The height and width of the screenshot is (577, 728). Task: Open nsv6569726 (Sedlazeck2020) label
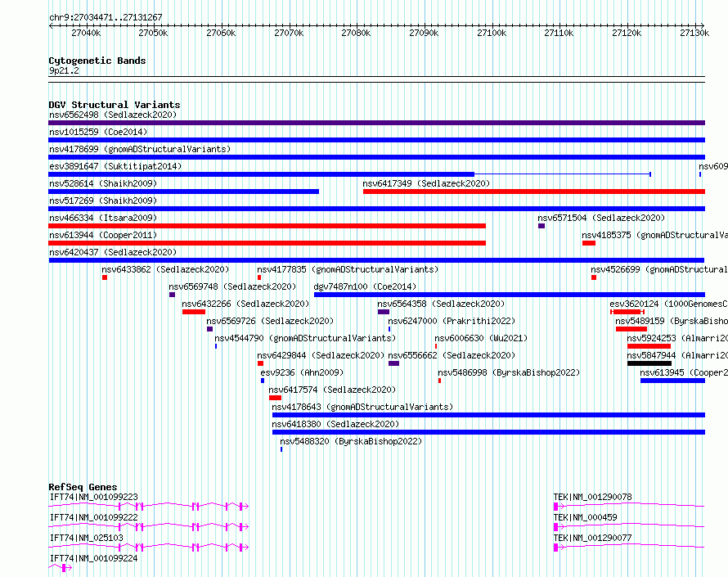pos(270,321)
